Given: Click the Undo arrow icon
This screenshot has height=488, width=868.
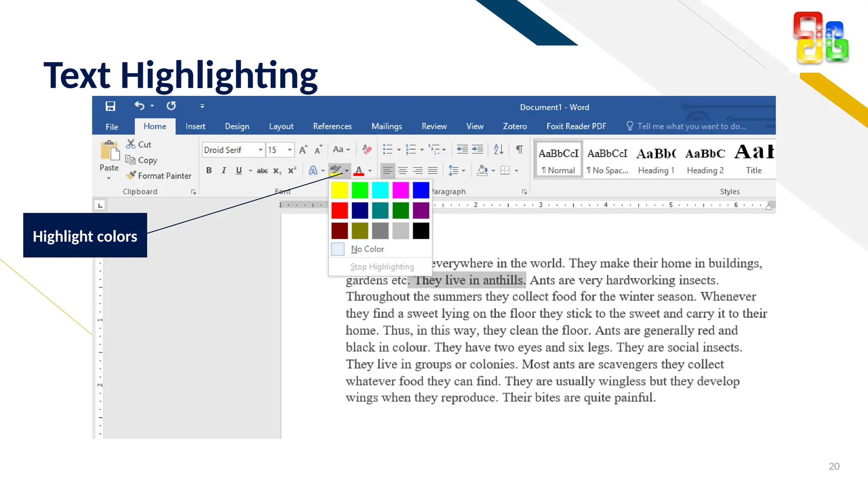Looking at the screenshot, I should tap(139, 106).
